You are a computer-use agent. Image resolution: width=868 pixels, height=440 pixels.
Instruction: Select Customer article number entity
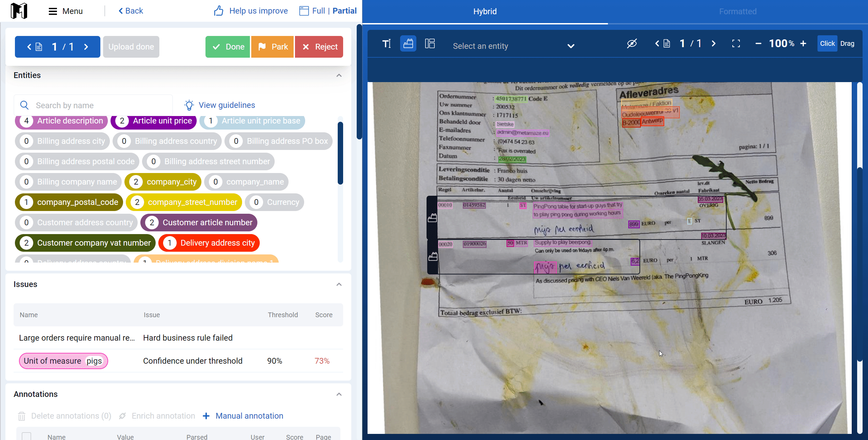pos(199,223)
